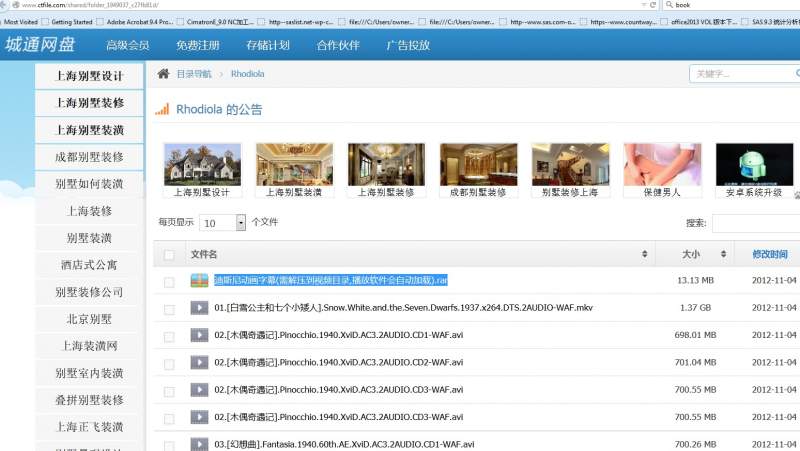The height and width of the screenshot is (451, 800).
Task: Open sidebar link 酒店式公寓
Action: 89,265
